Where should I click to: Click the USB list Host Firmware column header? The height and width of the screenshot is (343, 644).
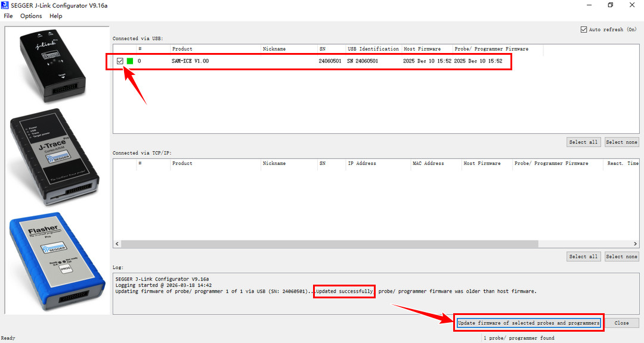427,49
